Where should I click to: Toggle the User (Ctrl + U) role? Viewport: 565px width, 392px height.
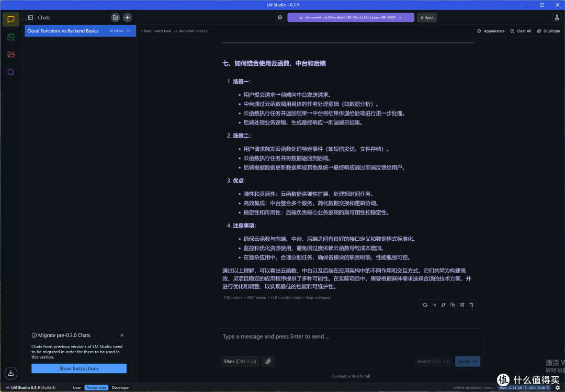pyautogui.click(x=240, y=361)
